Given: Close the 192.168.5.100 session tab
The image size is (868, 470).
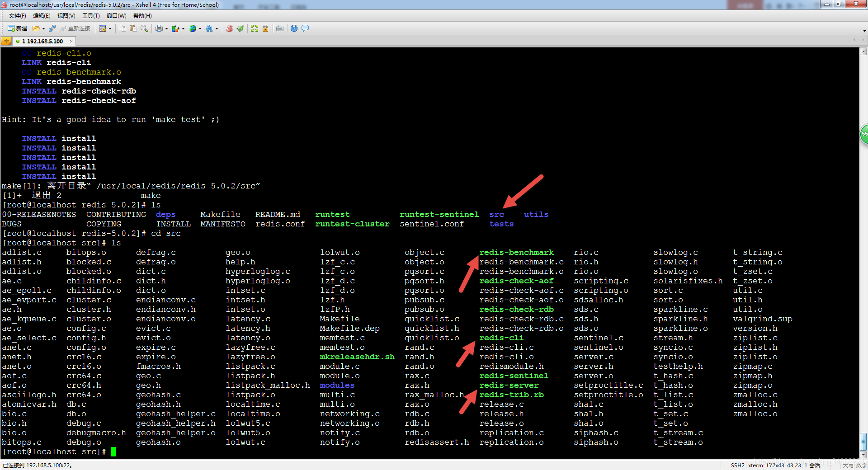Looking at the screenshot, I should [71, 41].
